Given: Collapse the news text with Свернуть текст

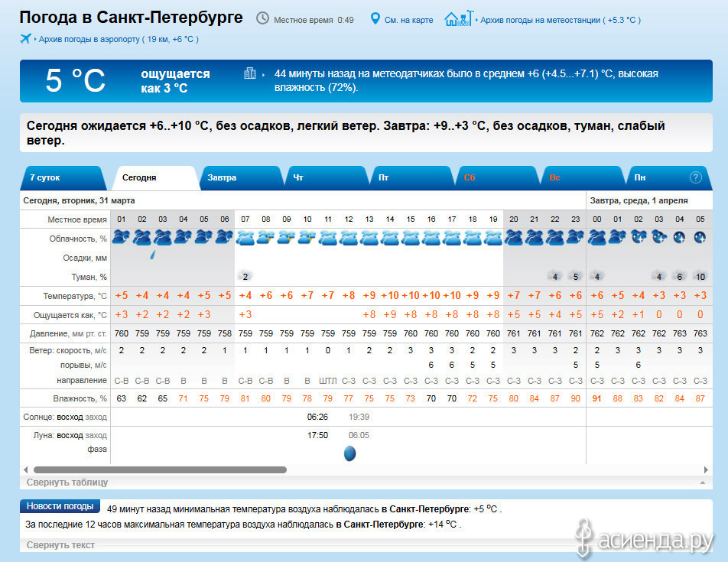Looking at the screenshot, I should point(60,545).
